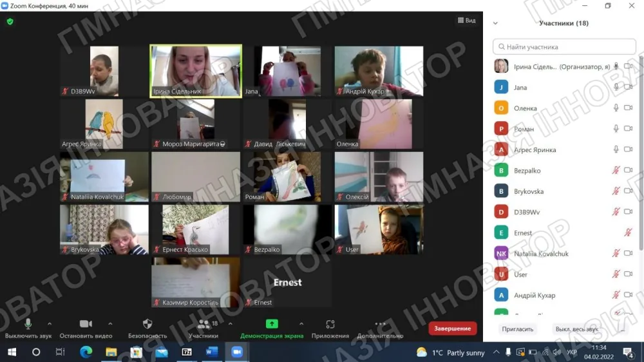644x362 pixels.
Task: Expand the video options arrow next to camera
Action: (x=110, y=324)
